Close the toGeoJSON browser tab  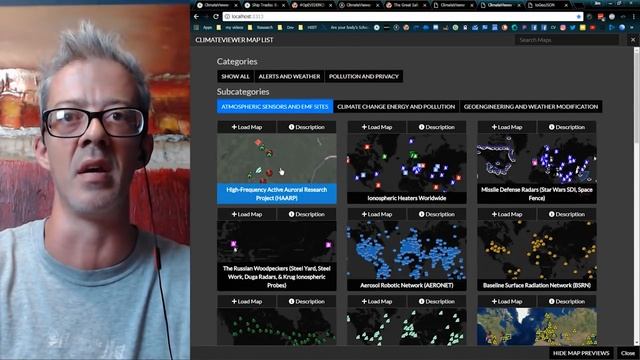pos(566,5)
